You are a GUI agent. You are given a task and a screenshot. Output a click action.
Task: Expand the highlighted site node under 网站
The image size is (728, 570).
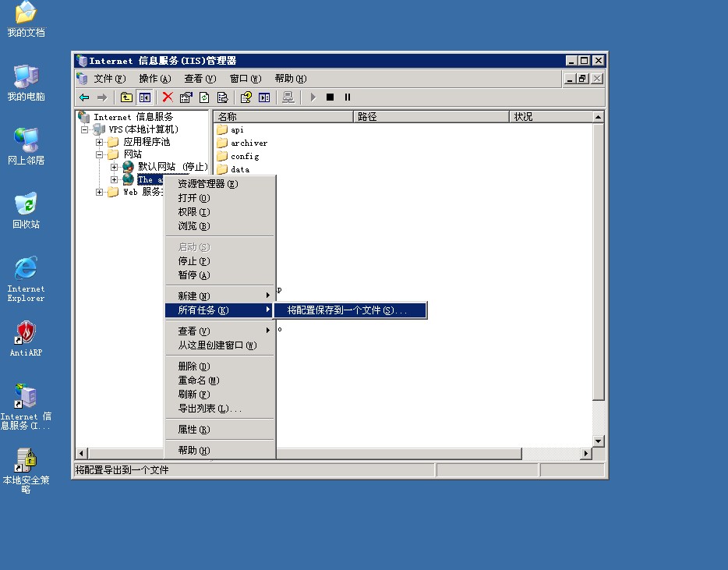click(x=115, y=179)
